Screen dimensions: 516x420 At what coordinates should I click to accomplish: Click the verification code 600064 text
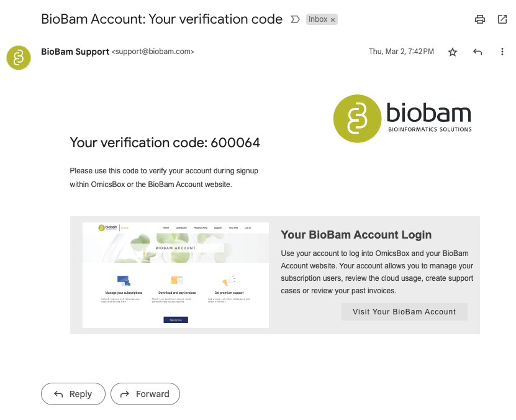tap(235, 143)
